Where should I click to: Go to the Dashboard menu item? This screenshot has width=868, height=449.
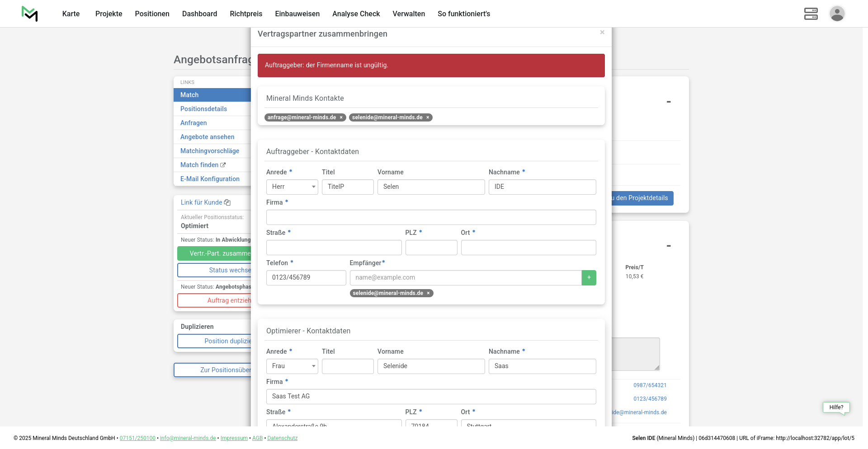tap(199, 14)
